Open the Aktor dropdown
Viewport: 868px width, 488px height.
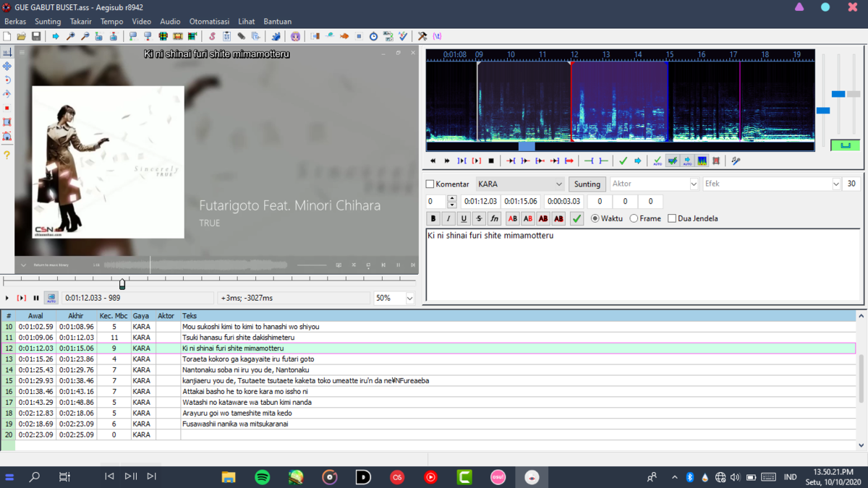pos(654,184)
